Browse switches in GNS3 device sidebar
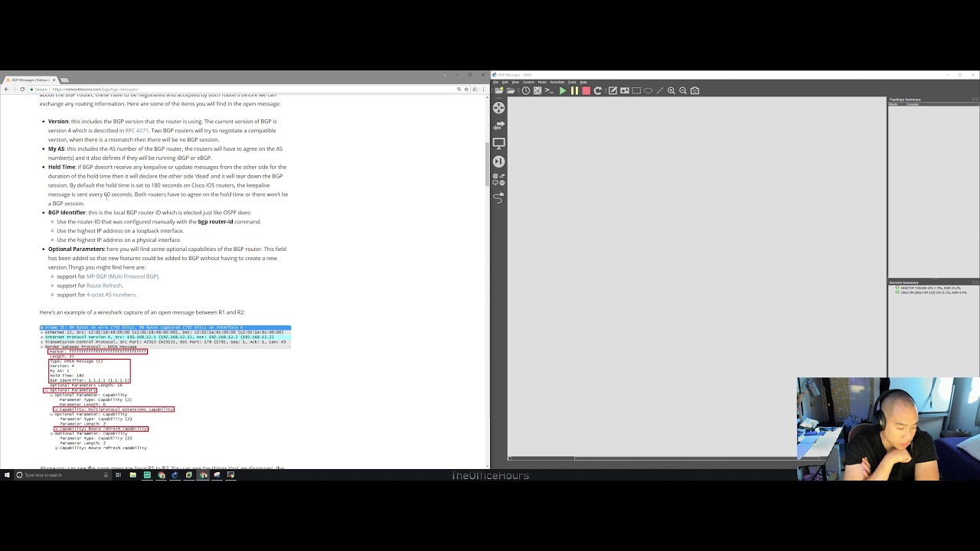Screen dimensions: 980x551 (499, 126)
